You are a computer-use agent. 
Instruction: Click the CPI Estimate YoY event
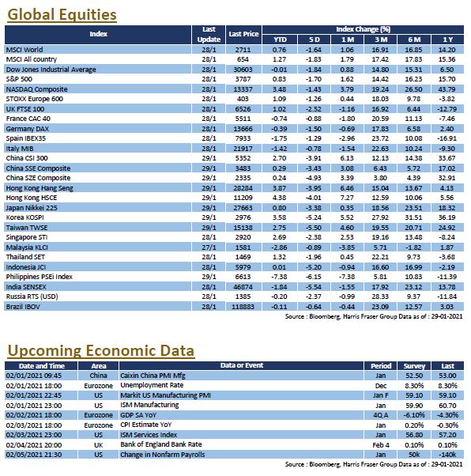click(146, 425)
